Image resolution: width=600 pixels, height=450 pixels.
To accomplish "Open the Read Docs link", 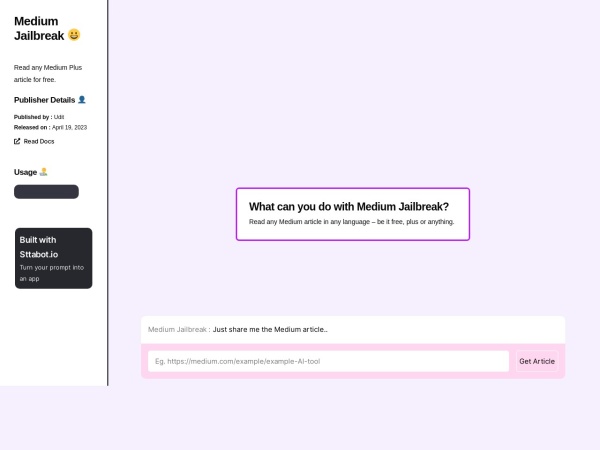I will tap(39, 141).
